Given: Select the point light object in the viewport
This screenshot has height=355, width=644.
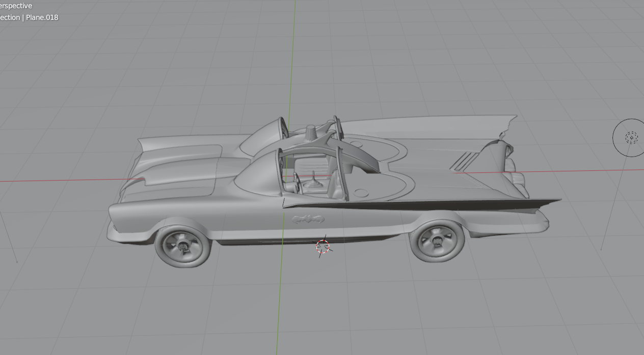Looking at the screenshot, I should coord(631,138).
